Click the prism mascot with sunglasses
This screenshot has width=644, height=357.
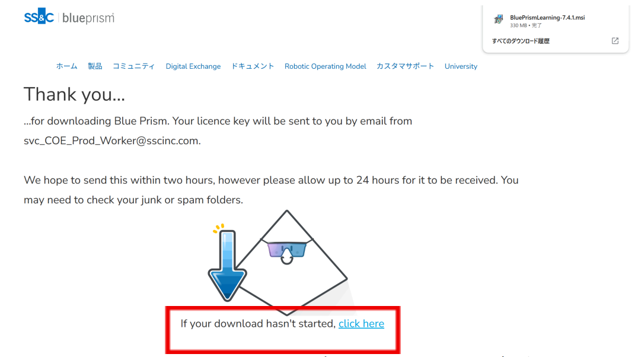292,263
